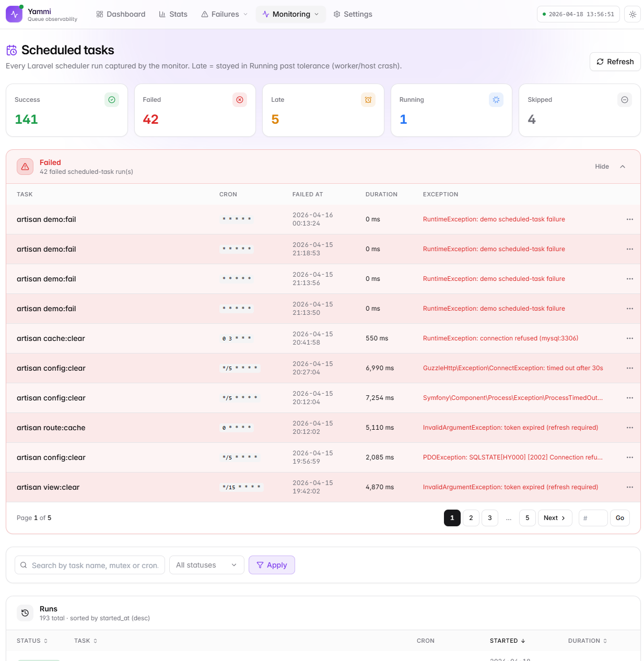Click the Success card checkmark icon
This screenshot has height=661, width=644.
[112, 100]
